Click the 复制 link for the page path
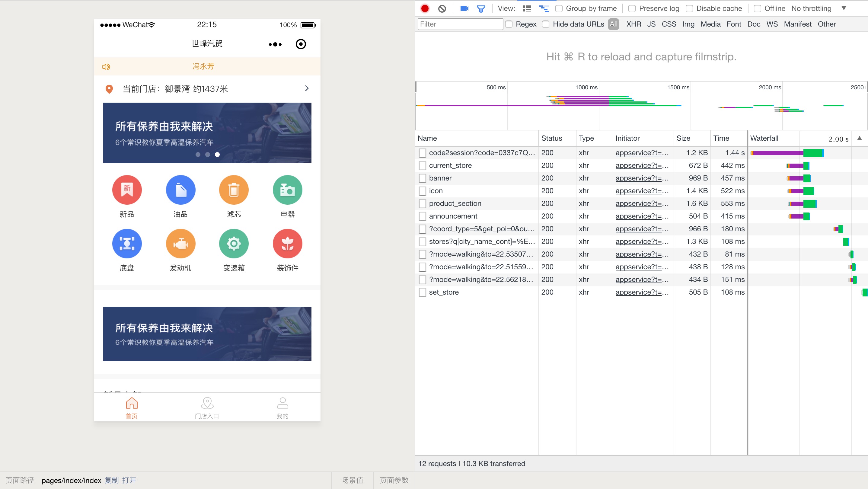Screen dimensions: 868x489 coord(112,480)
